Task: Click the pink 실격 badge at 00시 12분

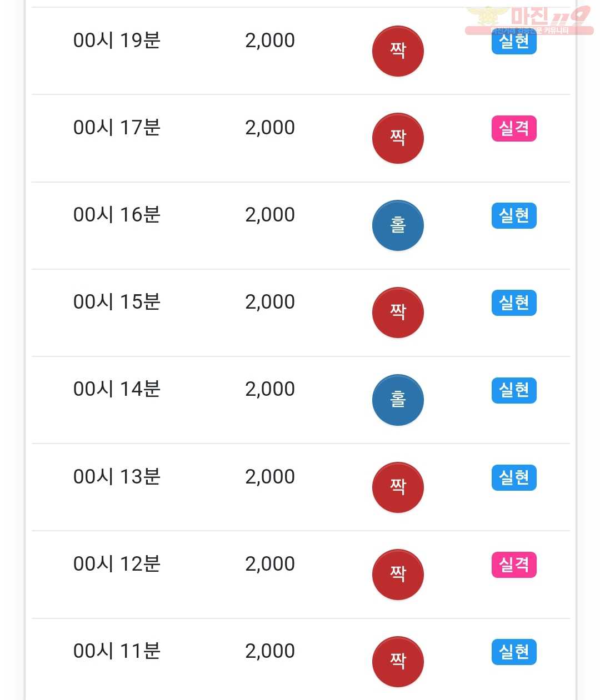Action: click(x=514, y=565)
